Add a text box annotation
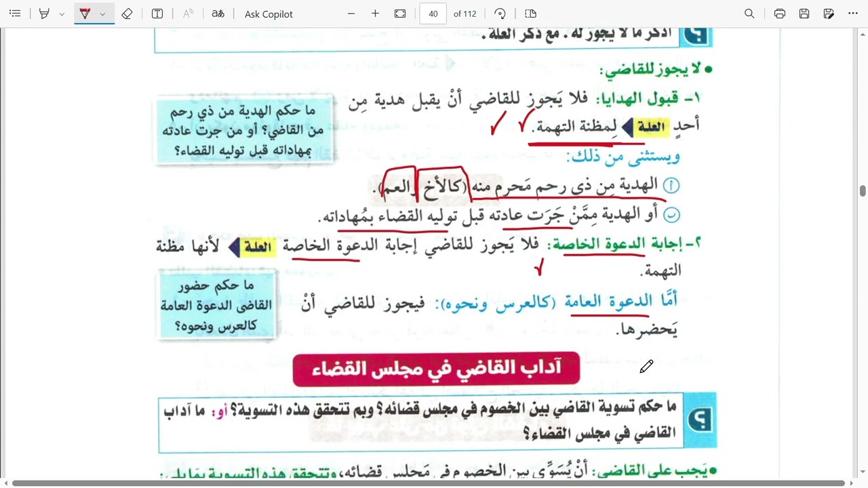This screenshot has width=868, height=488. 157,14
